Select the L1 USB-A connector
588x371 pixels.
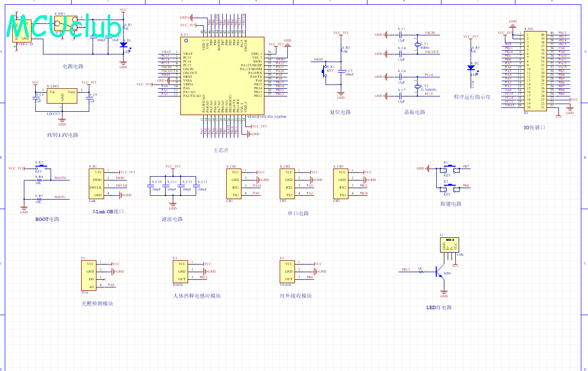[x=450, y=244]
